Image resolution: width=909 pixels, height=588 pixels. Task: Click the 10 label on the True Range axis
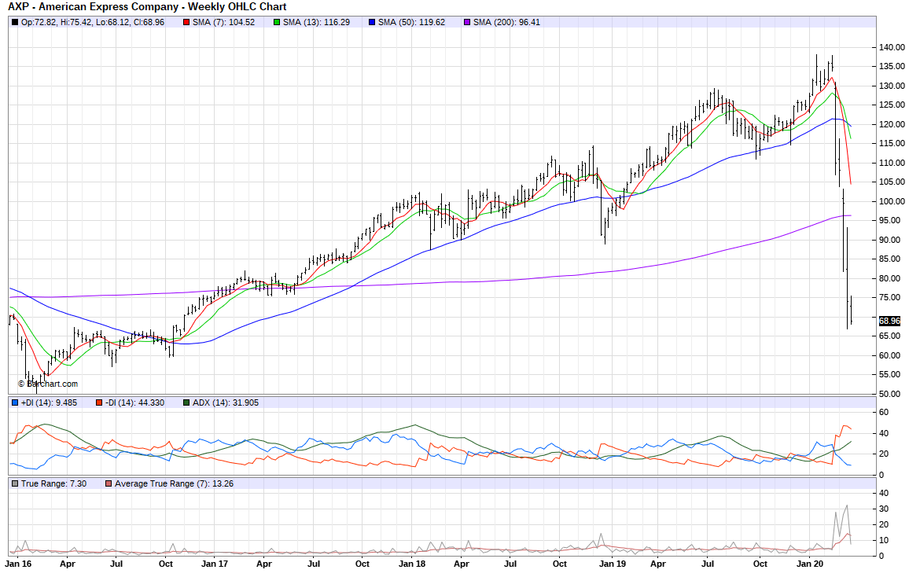[884, 541]
